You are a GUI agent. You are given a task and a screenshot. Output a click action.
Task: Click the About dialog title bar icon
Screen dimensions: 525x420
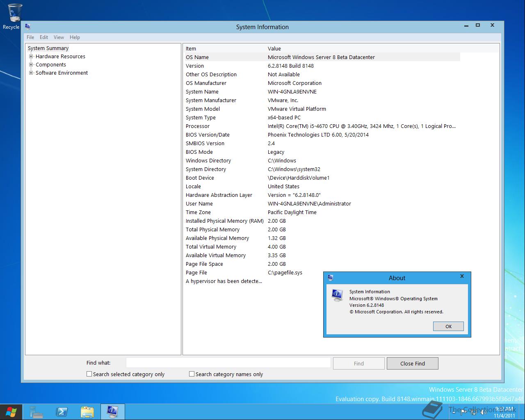[330, 278]
